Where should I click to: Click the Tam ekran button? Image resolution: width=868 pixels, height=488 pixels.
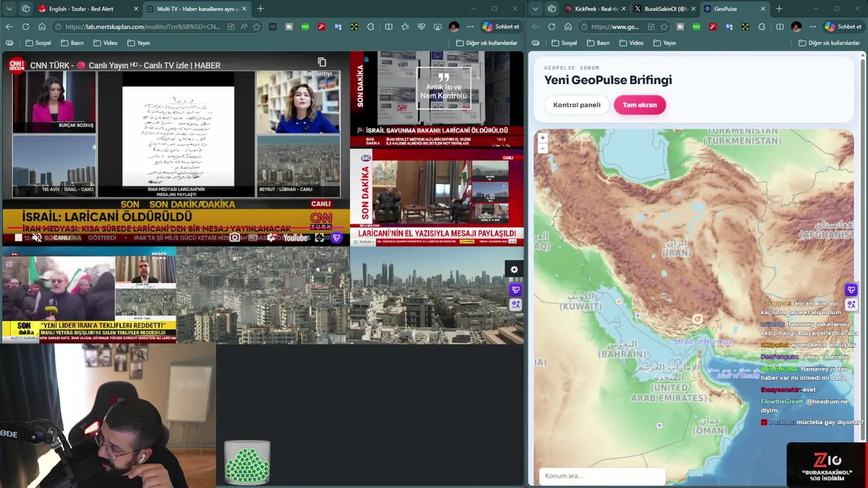(x=639, y=105)
